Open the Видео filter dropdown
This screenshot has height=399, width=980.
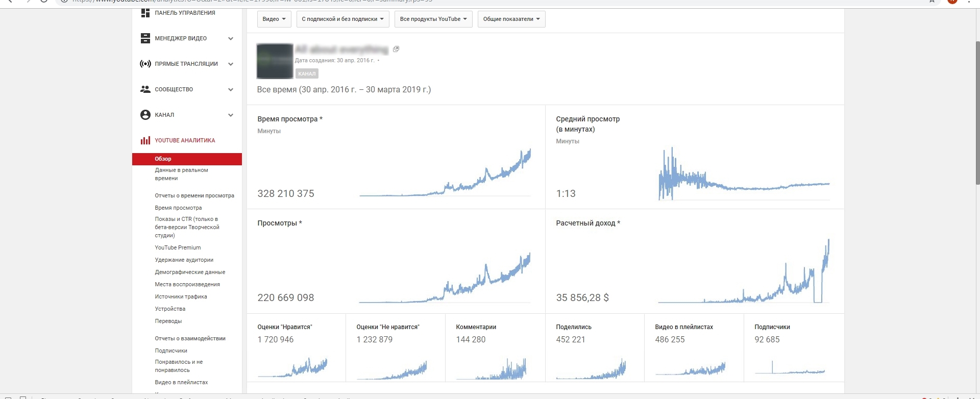(274, 19)
